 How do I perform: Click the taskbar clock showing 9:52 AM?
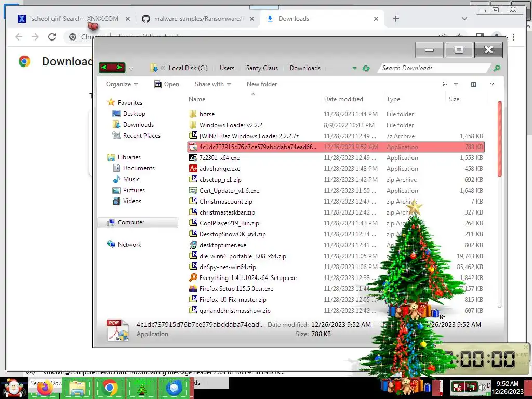click(507, 387)
